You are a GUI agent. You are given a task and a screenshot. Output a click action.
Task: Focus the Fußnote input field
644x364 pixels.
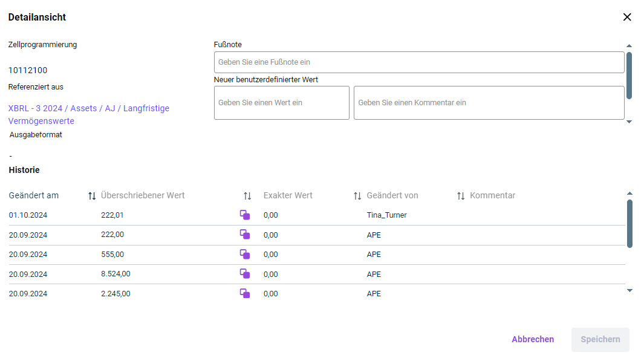pyautogui.click(x=419, y=62)
